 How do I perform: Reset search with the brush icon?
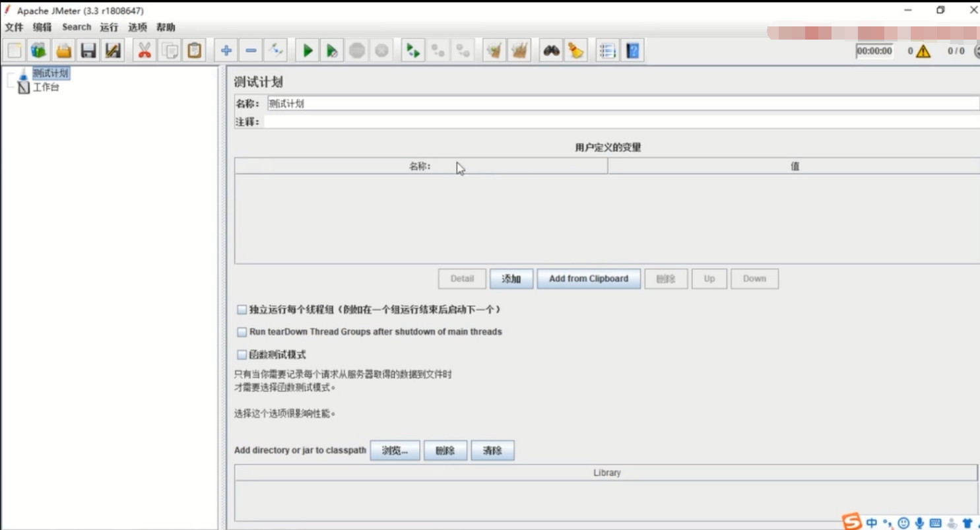point(575,50)
